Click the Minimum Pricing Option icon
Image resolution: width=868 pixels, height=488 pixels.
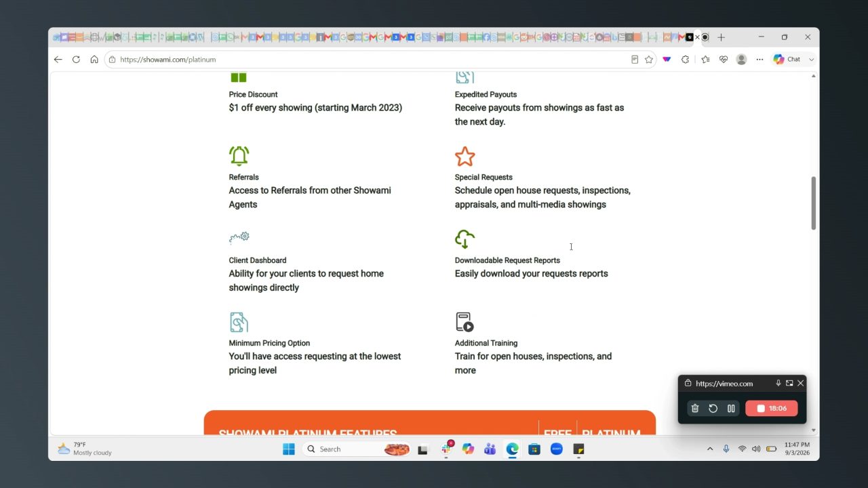click(x=239, y=322)
